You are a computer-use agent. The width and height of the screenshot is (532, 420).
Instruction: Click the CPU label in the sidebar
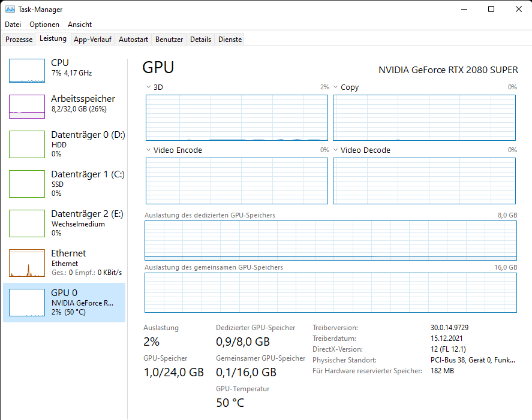pyautogui.click(x=60, y=63)
